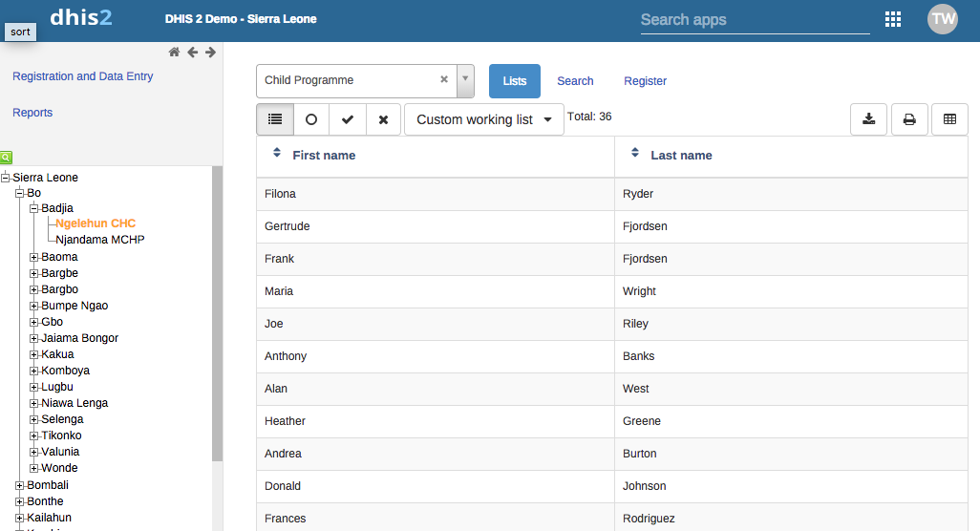Switch to the Register tab
Image resolution: width=980 pixels, height=531 pixels.
[x=645, y=81]
